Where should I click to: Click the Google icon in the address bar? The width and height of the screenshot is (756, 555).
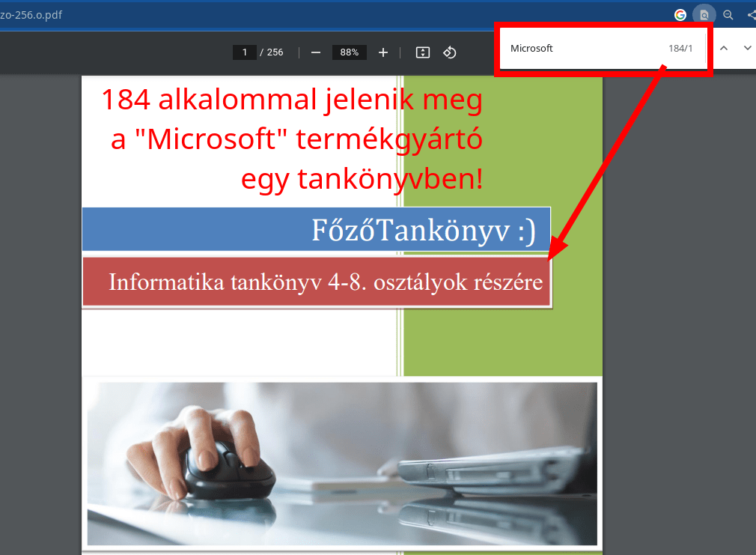pos(680,14)
